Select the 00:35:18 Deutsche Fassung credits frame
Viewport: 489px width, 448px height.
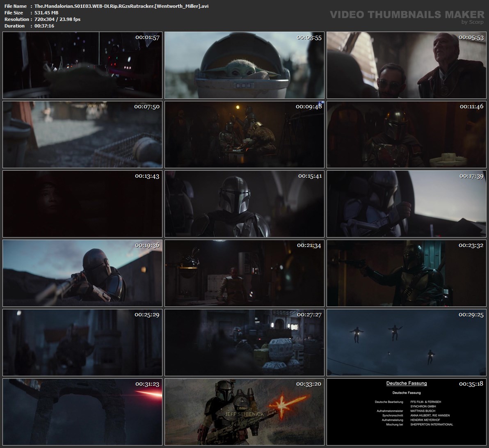[x=407, y=412]
